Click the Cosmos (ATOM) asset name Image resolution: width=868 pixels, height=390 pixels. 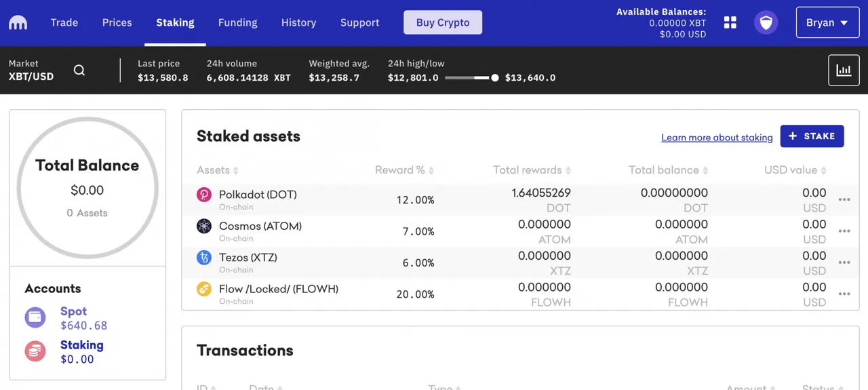tap(260, 226)
